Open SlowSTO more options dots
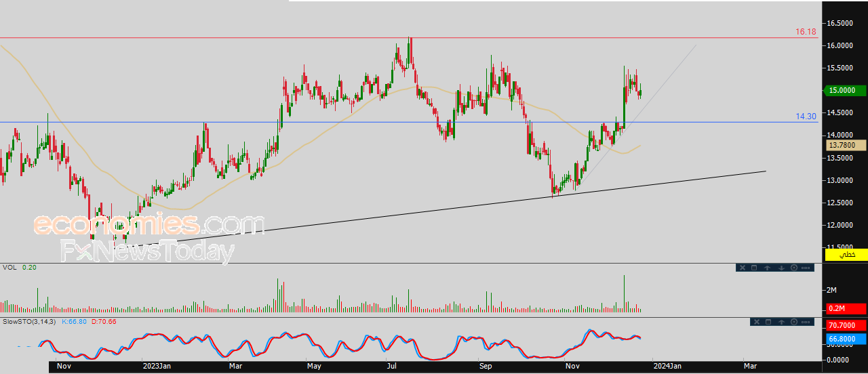The height and width of the screenshot is (374, 868). tap(806, 322)
